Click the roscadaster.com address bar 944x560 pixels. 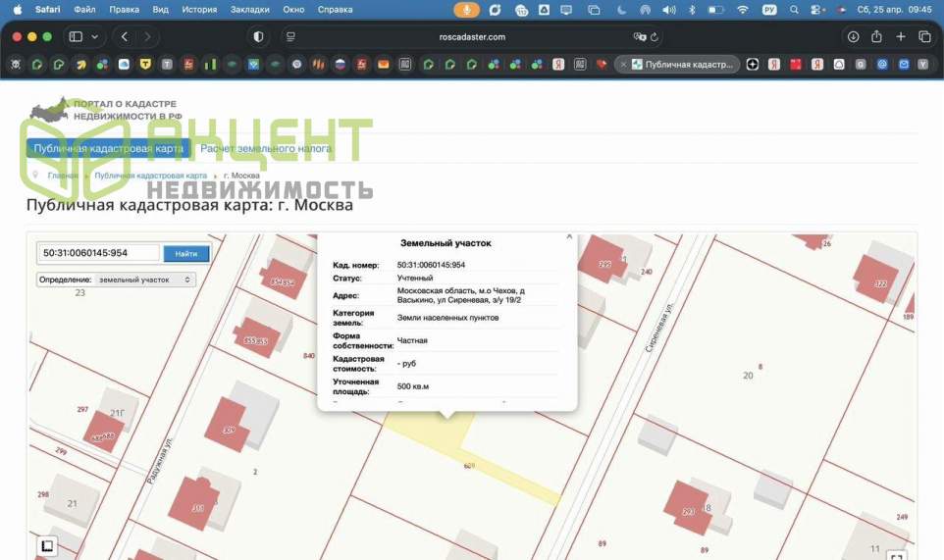(472, 36)
